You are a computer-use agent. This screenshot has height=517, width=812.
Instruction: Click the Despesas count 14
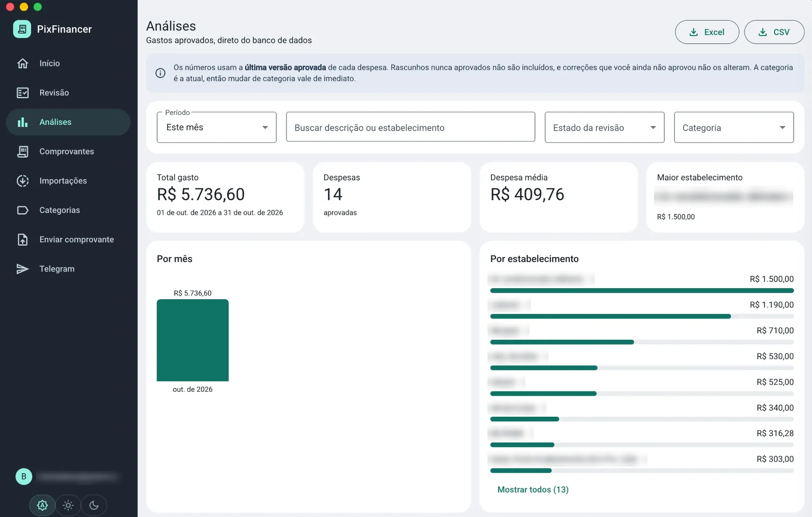(333, 195)
